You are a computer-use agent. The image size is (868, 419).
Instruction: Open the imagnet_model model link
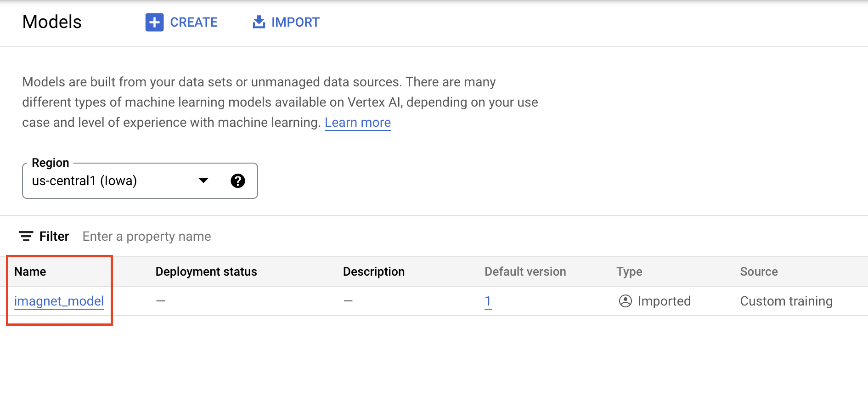(x=59, y=301)
